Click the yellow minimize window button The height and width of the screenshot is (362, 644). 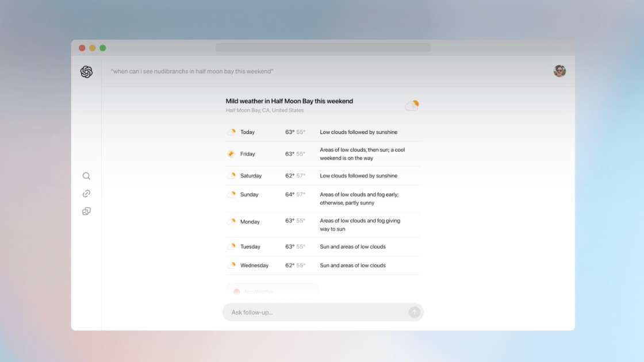point(93,48)
